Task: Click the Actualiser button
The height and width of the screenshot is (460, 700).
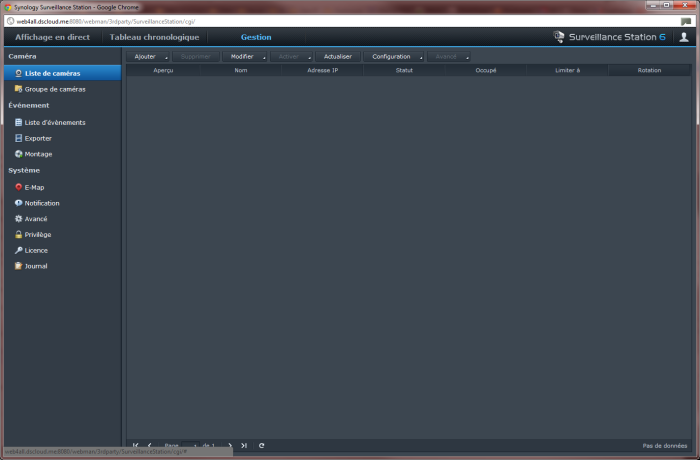Action: click(x=338, y=57)
